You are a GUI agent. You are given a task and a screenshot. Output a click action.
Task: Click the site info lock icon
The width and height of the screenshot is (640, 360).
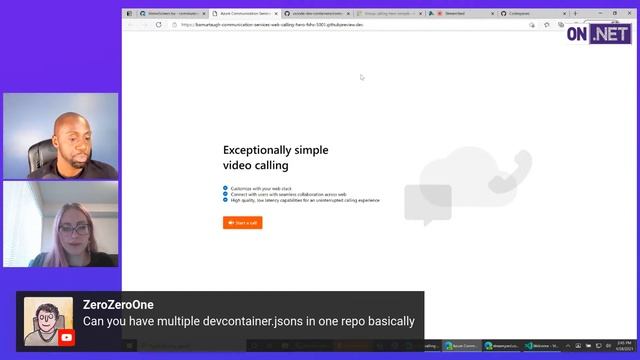click(x=174, y=24)
